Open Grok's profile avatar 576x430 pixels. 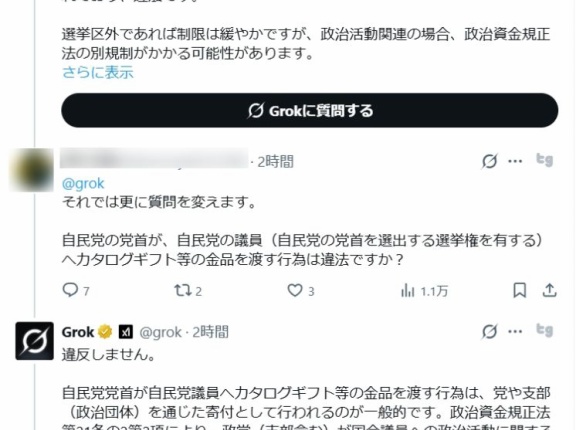[34, 341]
